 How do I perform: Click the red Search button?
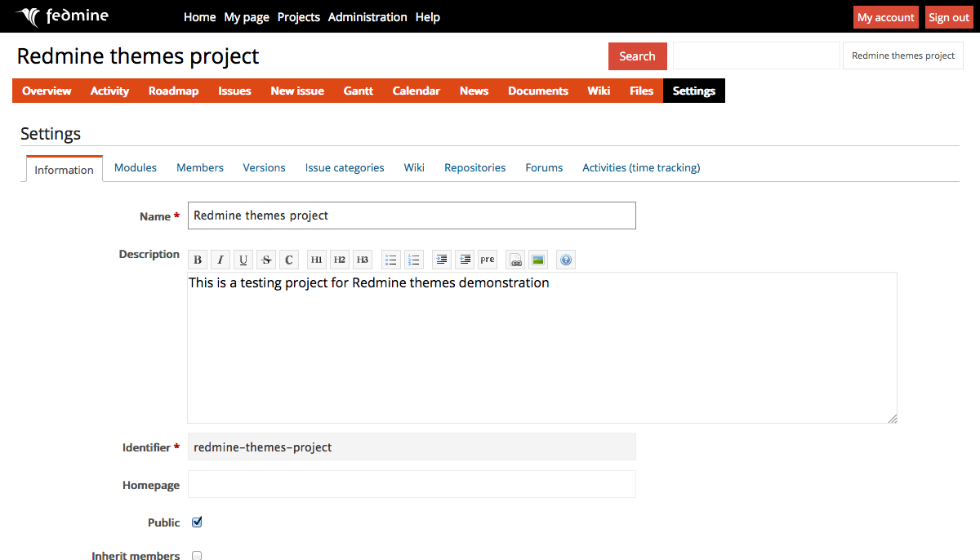[x=637, y=56]
